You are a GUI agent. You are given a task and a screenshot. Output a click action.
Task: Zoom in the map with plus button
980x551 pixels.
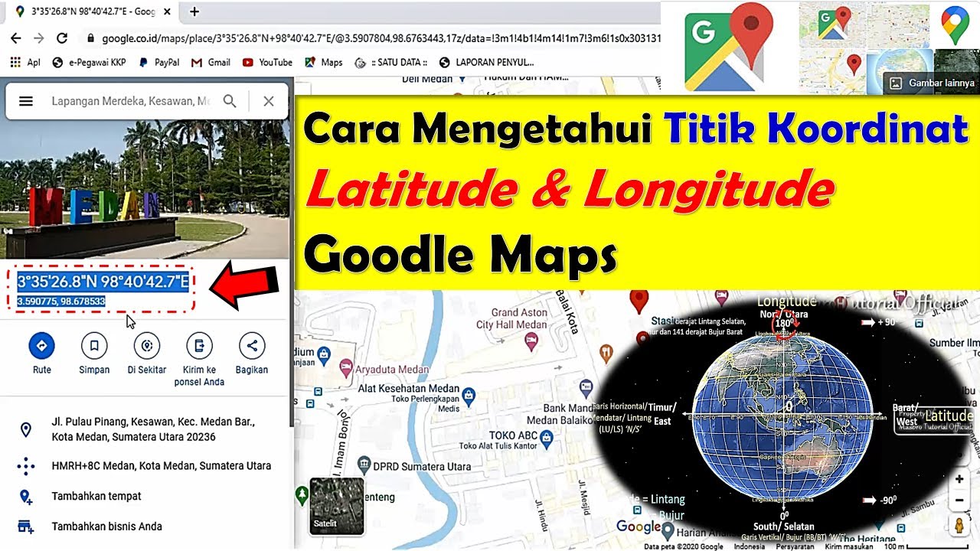pos(959,479)
